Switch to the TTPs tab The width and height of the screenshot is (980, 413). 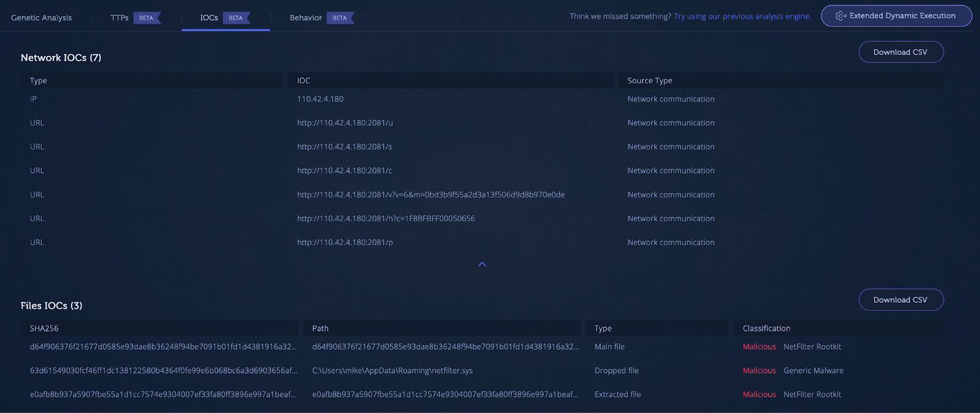(119, 18)
